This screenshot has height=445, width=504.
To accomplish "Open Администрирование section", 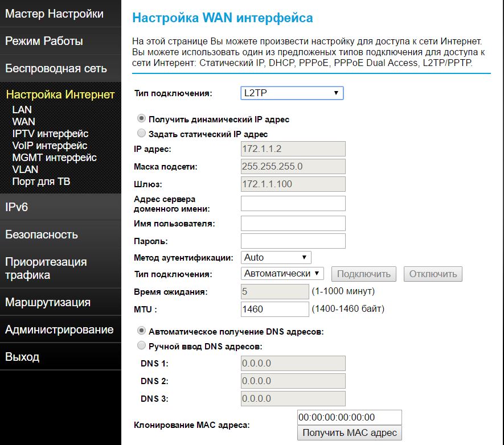I will [59, 329].
